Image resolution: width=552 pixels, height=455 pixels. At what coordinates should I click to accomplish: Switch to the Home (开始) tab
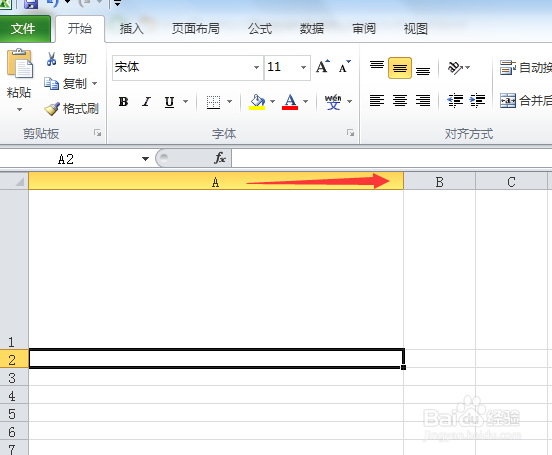coord(80,29)
